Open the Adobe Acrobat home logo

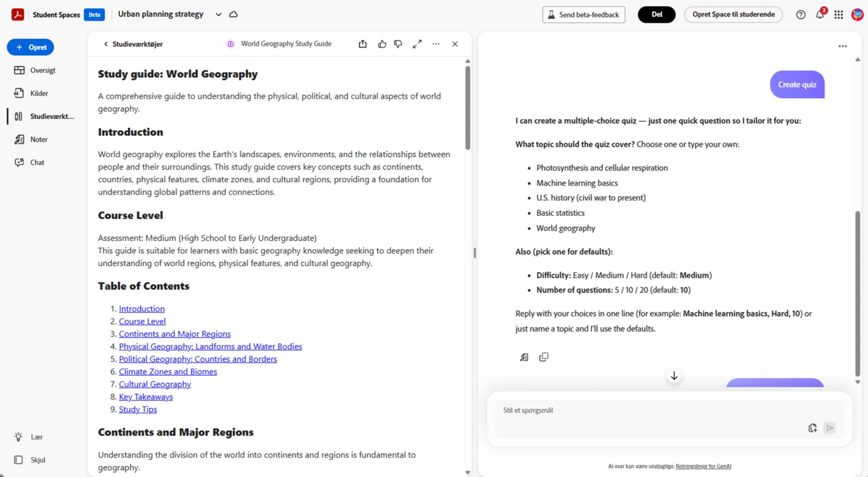point(18,14)
